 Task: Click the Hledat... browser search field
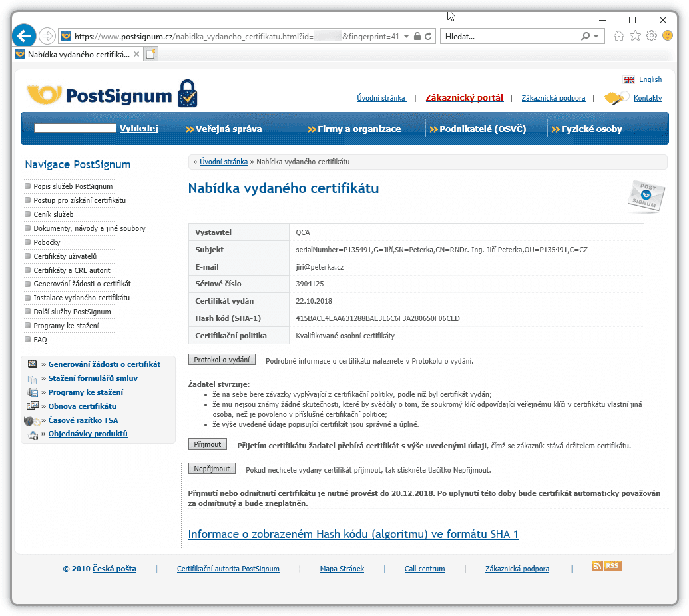click(x=510, y=37)
